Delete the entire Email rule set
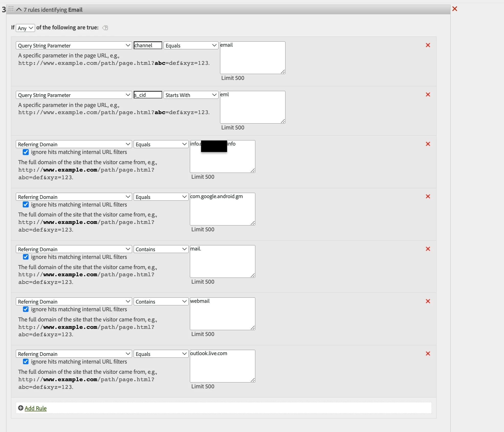The width and height of the screenshot is (504, 432). click(454, 9)
